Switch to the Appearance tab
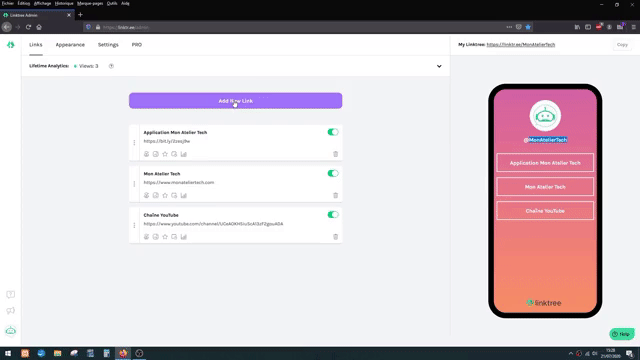This screenshot has width=640, height=360. pyautogui.click(x=70, y=44)
